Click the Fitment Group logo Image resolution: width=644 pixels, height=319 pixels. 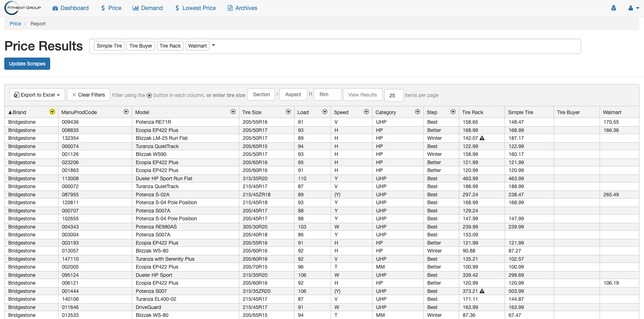pos(23,8)
